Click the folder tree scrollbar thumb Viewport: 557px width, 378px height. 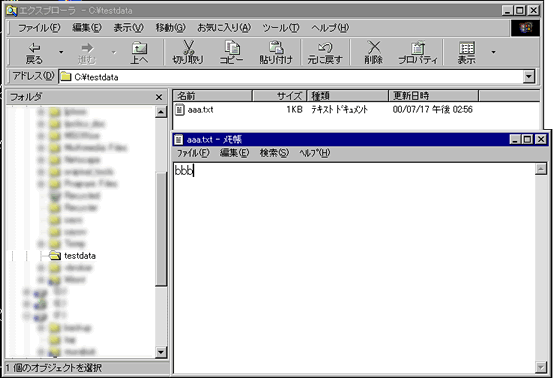tap(161, 229)
